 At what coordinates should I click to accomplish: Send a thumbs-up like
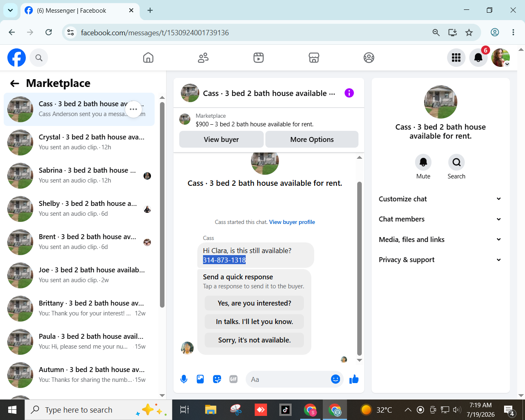pyautogui.click(x=354, y=379)
